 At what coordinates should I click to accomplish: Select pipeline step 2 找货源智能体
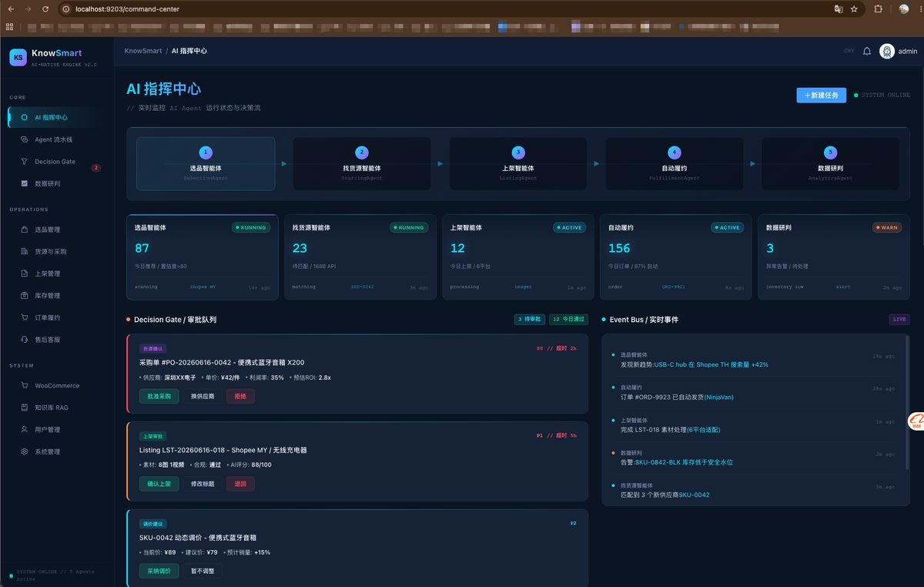point(362,163)
